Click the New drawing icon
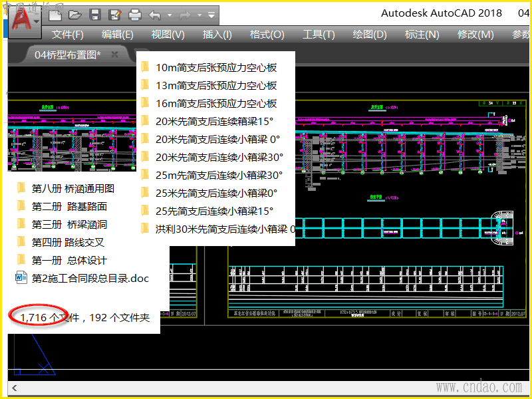Viewport: 532px width, 399px height. coord(56,14)
